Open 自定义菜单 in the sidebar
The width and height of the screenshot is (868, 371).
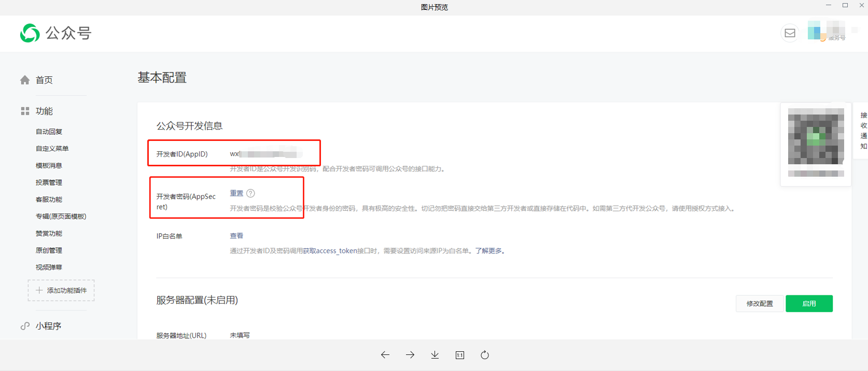52,148
